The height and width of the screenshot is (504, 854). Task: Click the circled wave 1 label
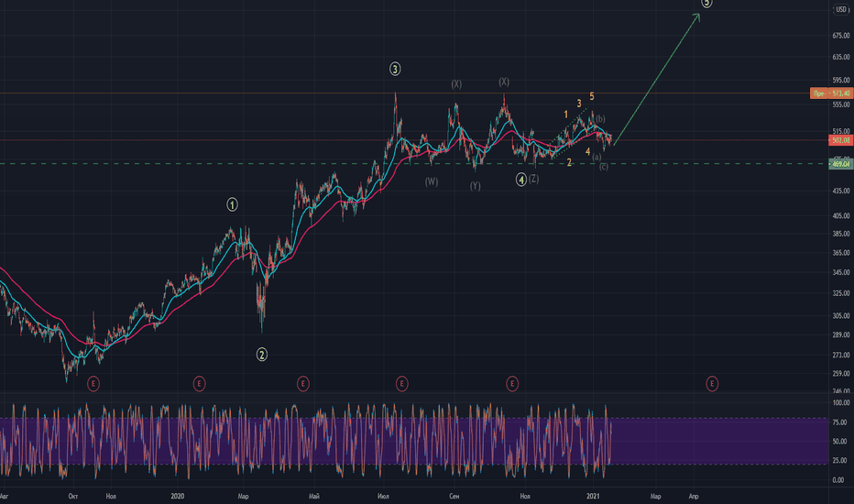(x=232, y=205)
